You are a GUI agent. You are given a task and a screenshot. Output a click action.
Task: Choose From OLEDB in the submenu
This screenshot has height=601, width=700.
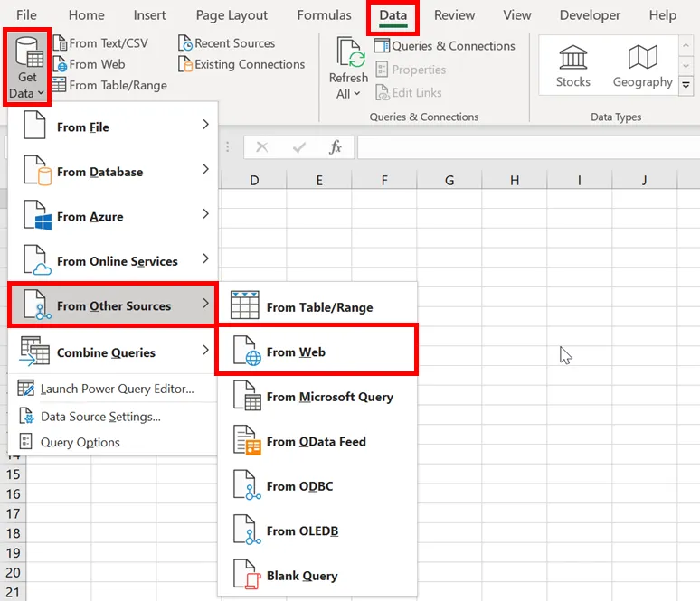pyautogui.click(x=317, y=531)
